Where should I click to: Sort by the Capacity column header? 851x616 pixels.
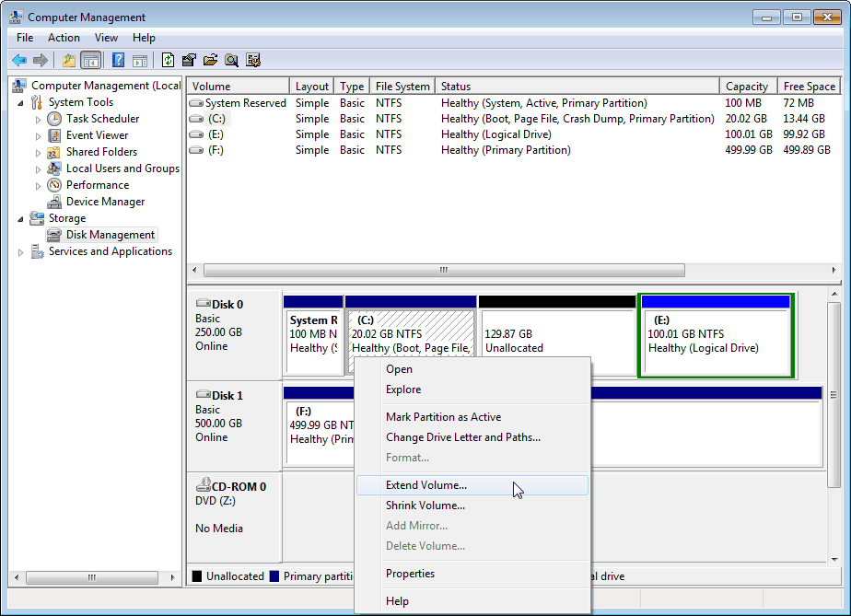click(x=749, y=87)
